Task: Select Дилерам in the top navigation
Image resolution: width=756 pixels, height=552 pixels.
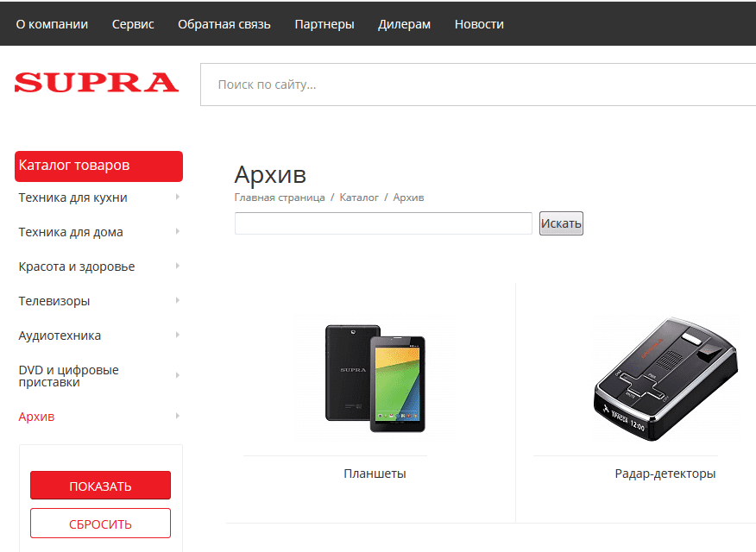Action: (404, 24)
